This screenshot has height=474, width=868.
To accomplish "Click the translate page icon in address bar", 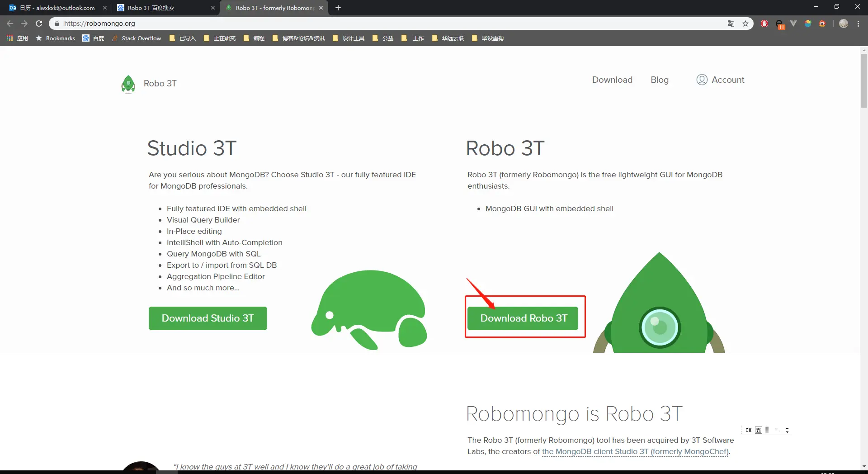I will [731, 24].
